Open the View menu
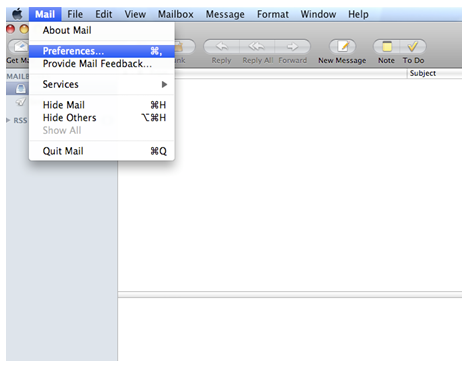The width and height of the screenshot is (468, 368). (x=135, y=14)
